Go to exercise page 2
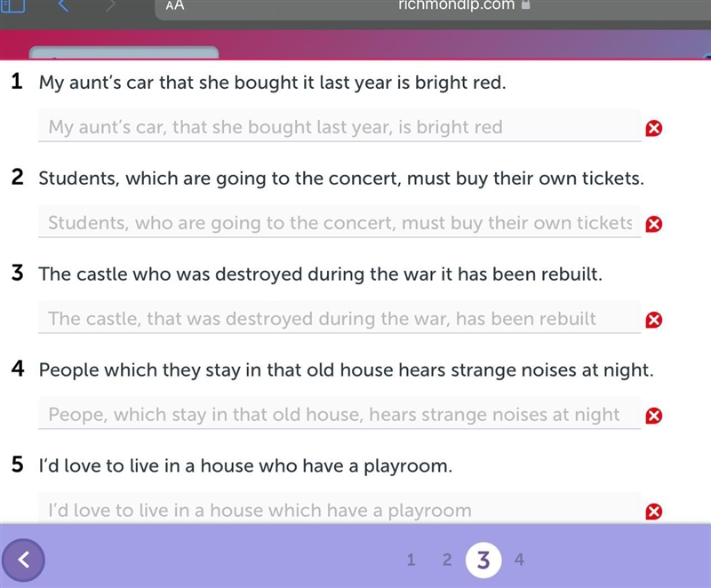Image resolution: width=711 pixels, height=588 pixels. pos(447,560)
